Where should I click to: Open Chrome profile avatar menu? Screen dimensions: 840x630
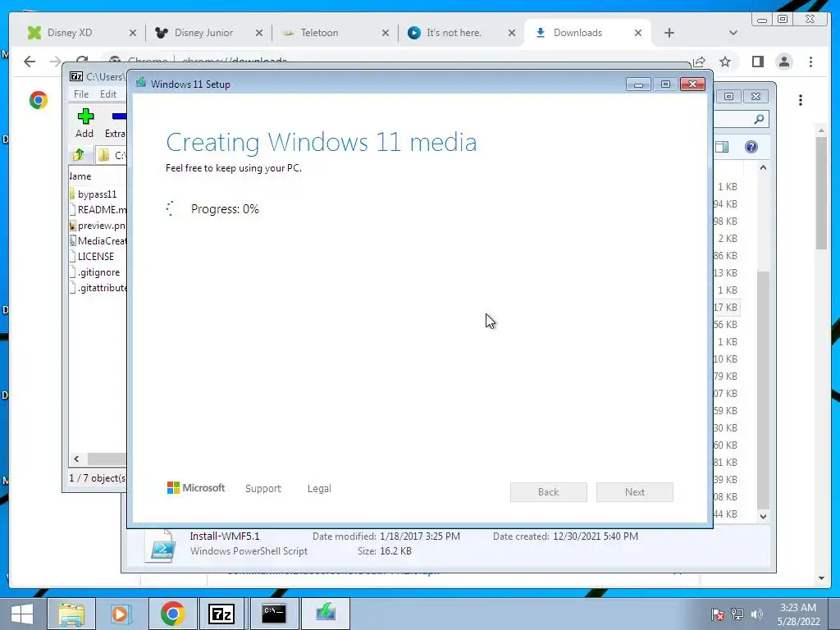[x=784, y=62]
